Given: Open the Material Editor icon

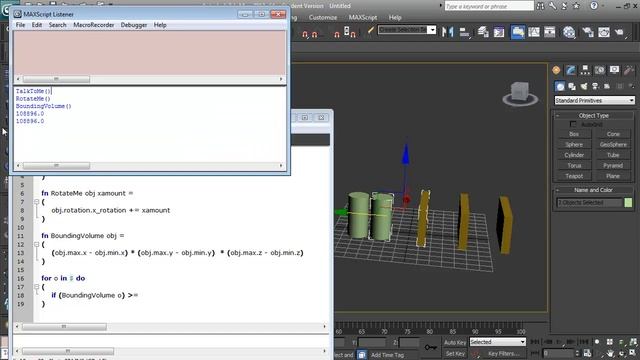Looking at the screenshot, I should 569,32.
